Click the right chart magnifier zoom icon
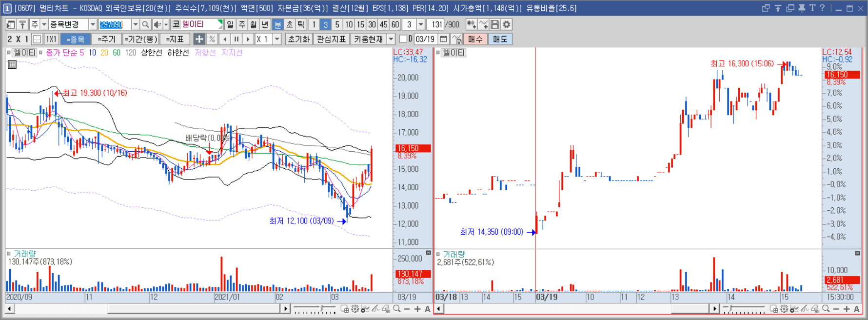868x320 pixels. [826, 309]
